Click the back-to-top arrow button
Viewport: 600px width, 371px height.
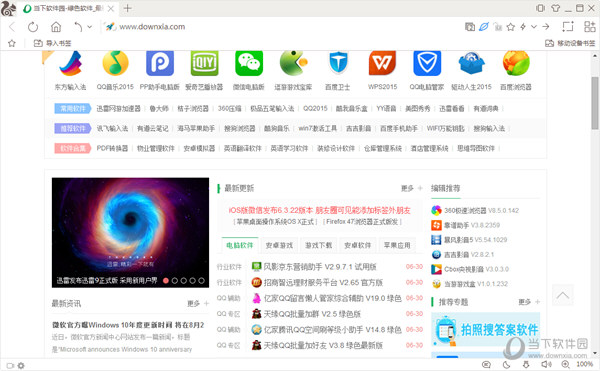point(562,295)
